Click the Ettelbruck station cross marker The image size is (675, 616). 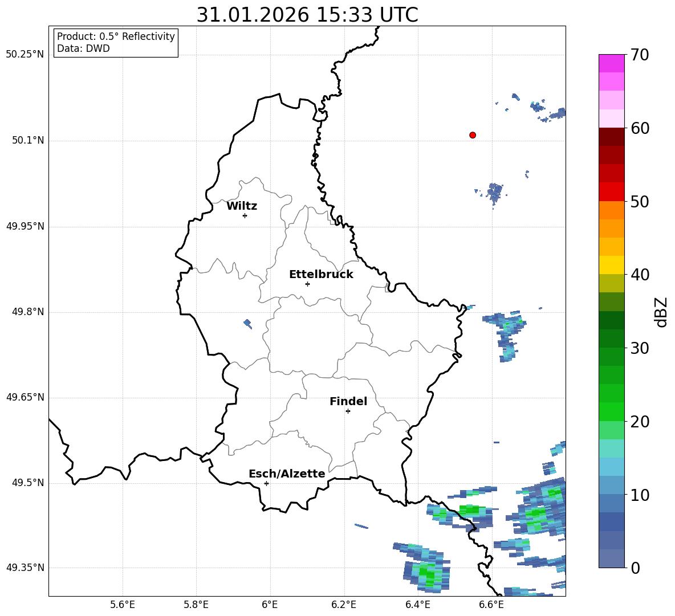307,284
